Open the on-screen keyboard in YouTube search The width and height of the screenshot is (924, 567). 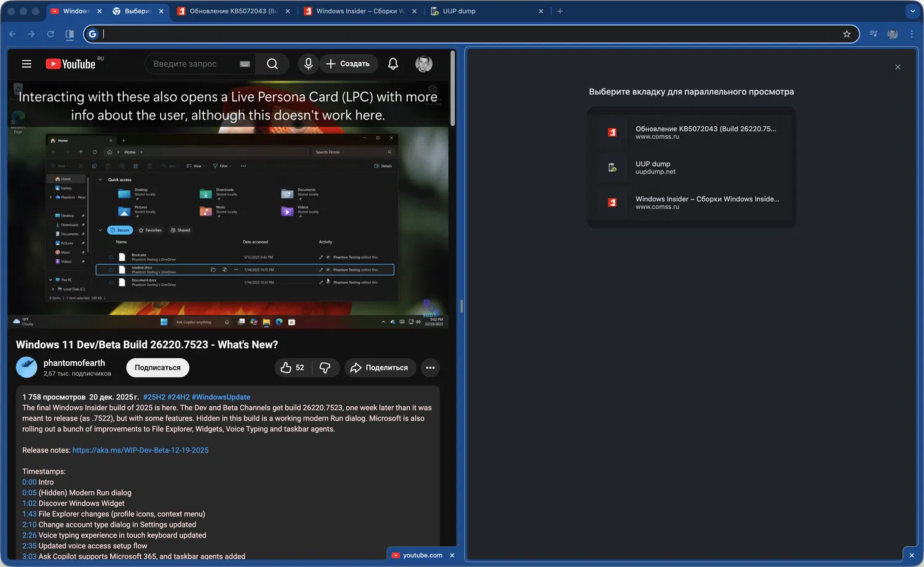(245, 64)
